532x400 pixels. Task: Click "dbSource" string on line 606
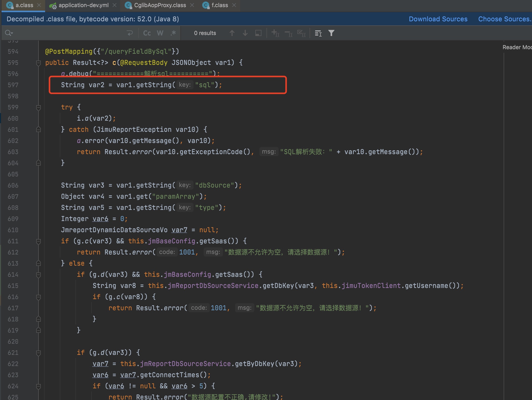tap(215, 185)
